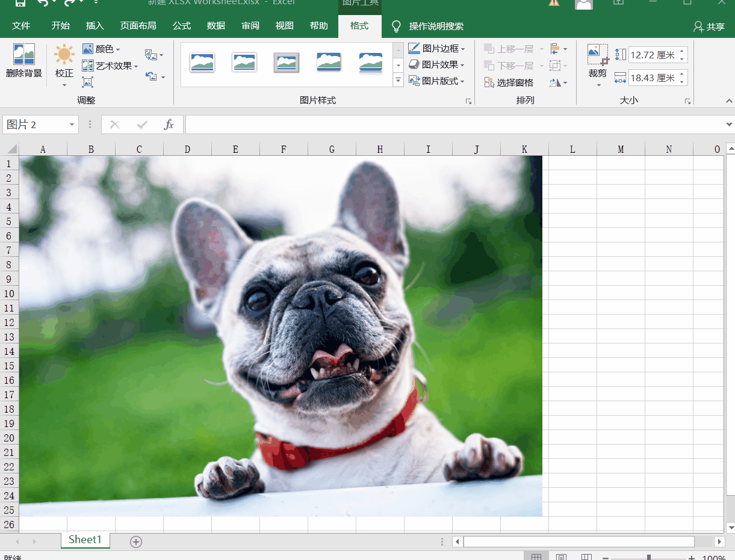The width and height of the screenshot is (735, 560).
Task: Click the 操作说明搜索 Tell Me search box
Action: click(x=436, y=26)
